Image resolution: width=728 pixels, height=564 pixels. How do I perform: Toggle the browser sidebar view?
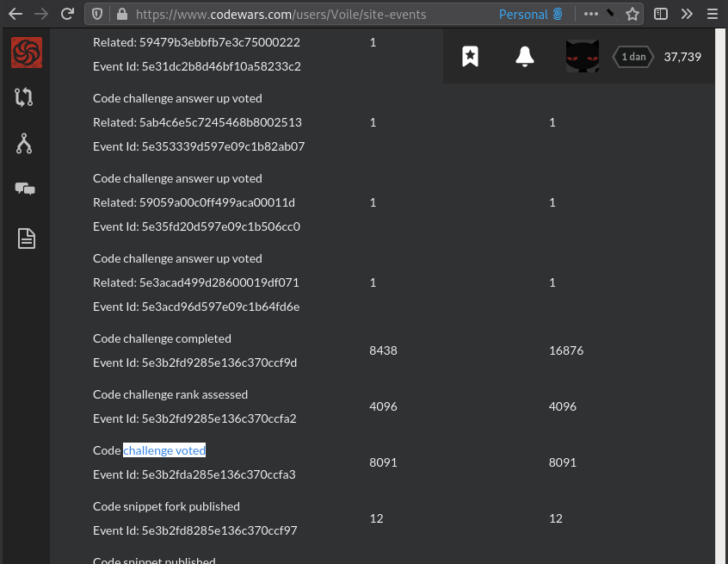pyautogui.click(x=661, y=14)
